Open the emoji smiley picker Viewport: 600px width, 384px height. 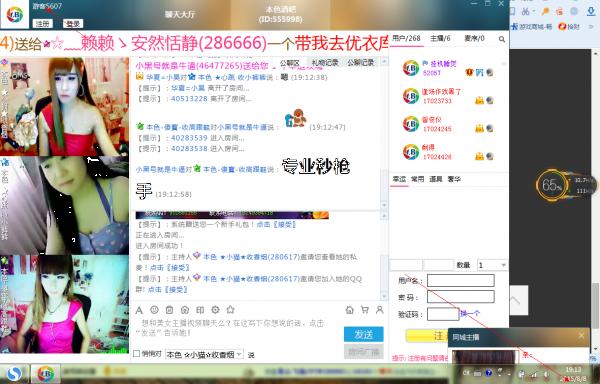[x=154, y=310]
